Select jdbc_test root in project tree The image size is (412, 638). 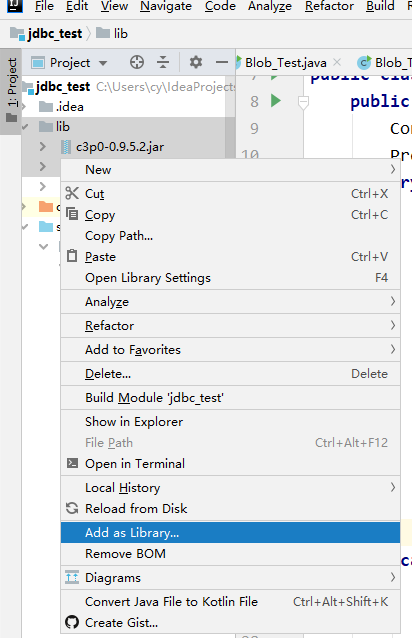point(63,86)
